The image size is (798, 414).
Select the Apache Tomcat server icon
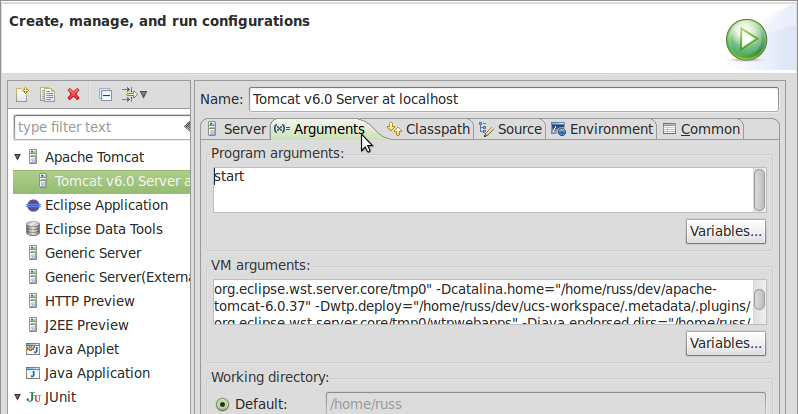point(33,157)
